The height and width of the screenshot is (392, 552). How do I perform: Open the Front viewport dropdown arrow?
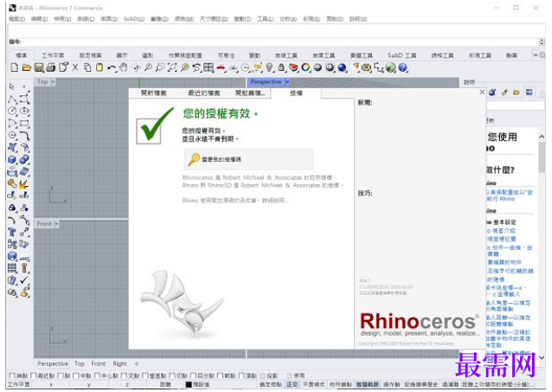tap(57, 224)
